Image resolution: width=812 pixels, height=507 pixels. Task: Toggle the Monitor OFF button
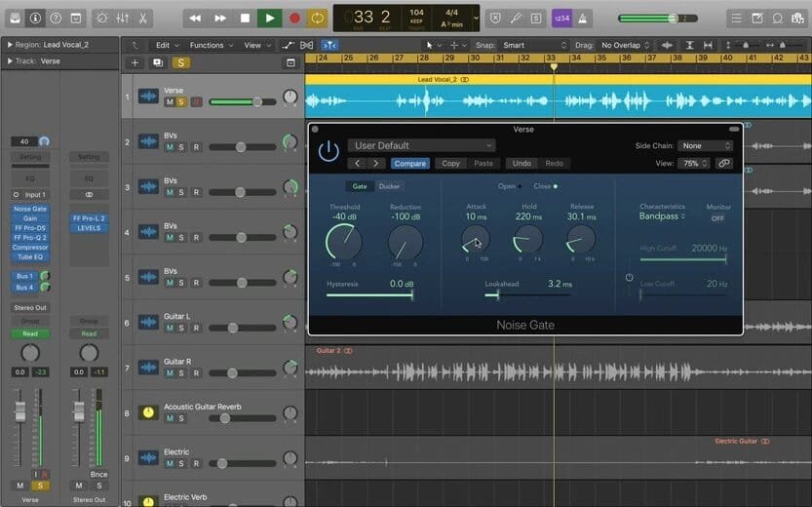tap(717, 218)
